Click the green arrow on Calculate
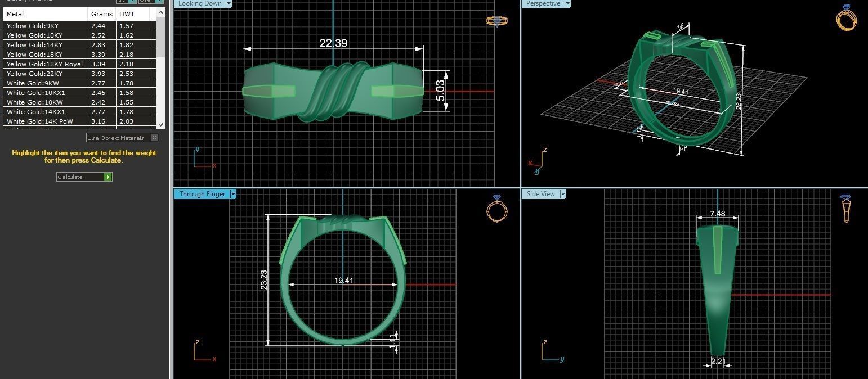The height and width of the screenshot is (379, 868). [x=108, y=177]
